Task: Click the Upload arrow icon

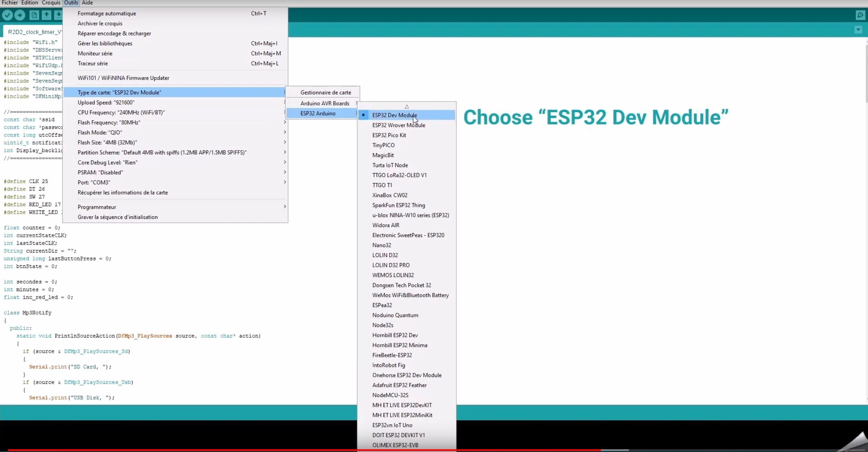Action: click(20, 15)
